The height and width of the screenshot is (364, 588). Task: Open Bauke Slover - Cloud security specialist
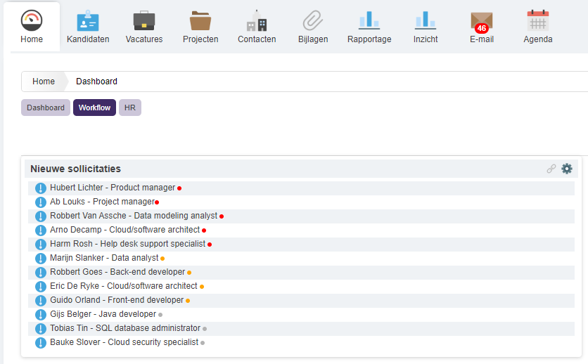(124, 342)
